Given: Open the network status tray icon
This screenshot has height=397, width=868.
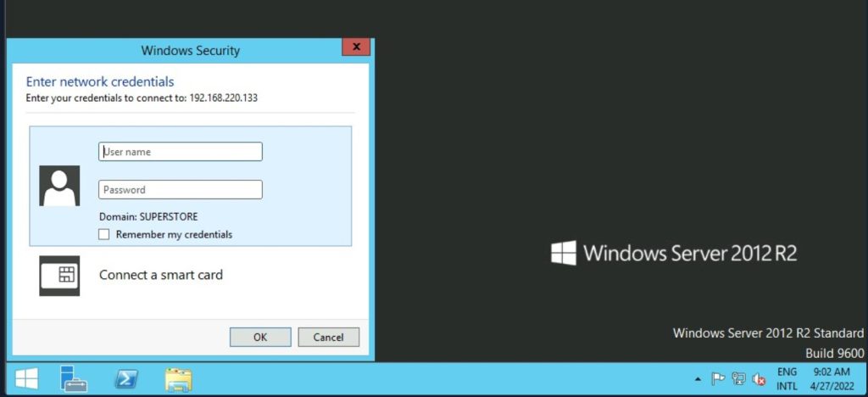Looking at the screenshot, I should coord(737,379).
